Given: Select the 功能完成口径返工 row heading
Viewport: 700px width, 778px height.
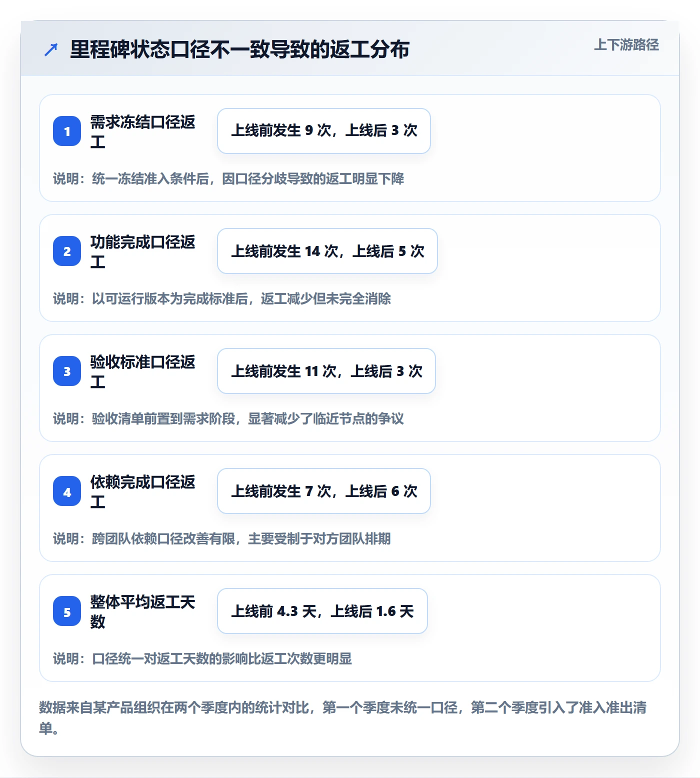Looking at the screenshot, I should 143,251.
